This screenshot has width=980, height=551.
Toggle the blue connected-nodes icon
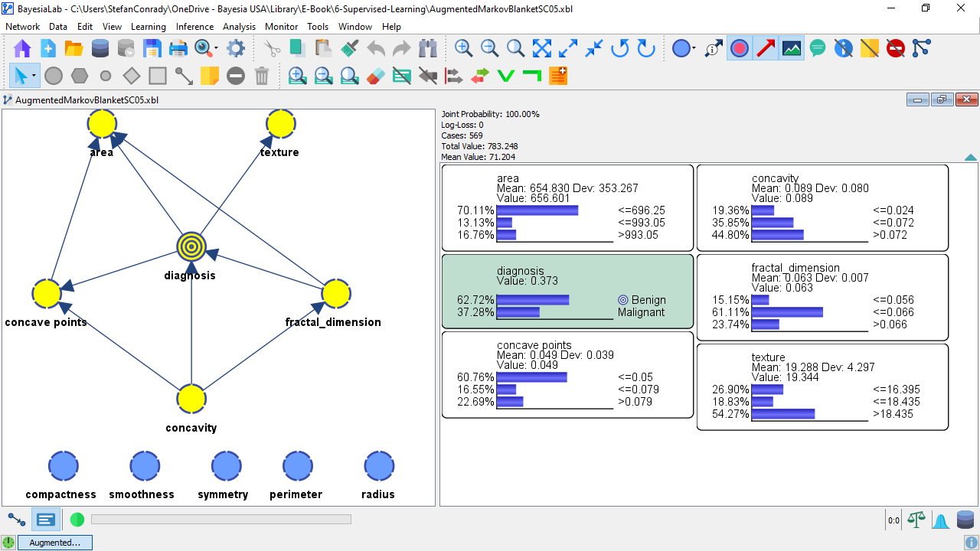click(921, 49)
